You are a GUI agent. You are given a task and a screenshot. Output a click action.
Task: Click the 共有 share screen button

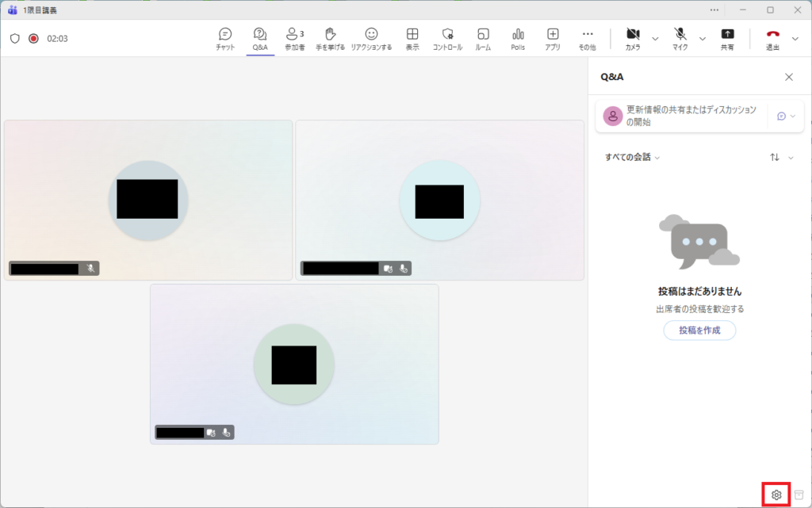point(727,38)
